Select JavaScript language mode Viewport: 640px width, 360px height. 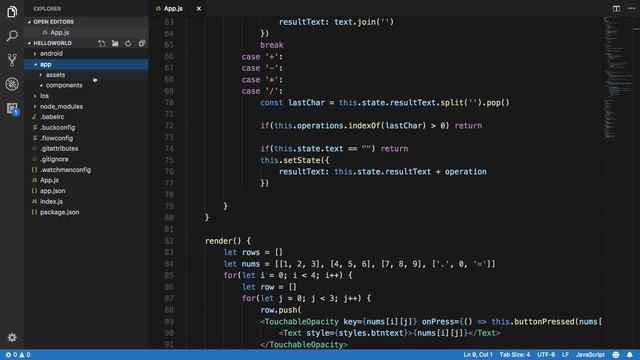click(590, 355)
